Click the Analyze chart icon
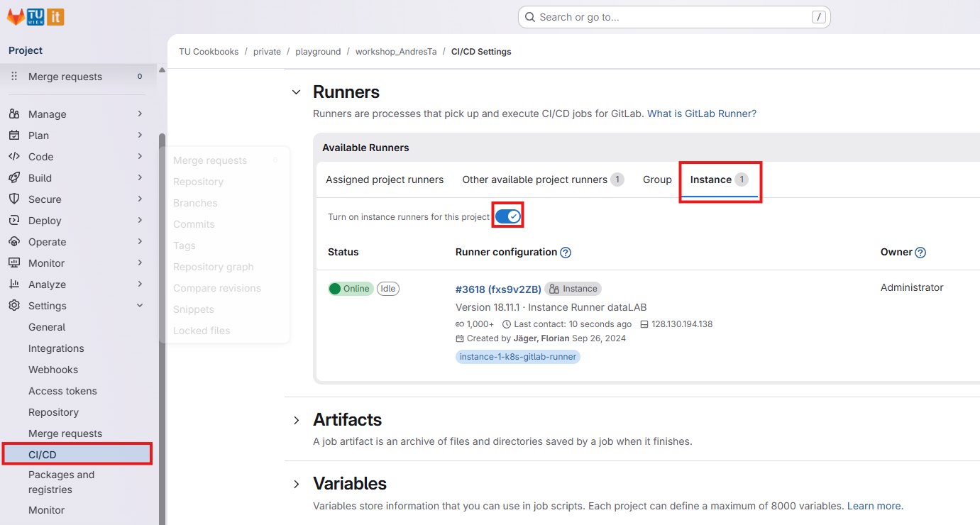Viewport: 980px width, 525px height. point(14,284)
